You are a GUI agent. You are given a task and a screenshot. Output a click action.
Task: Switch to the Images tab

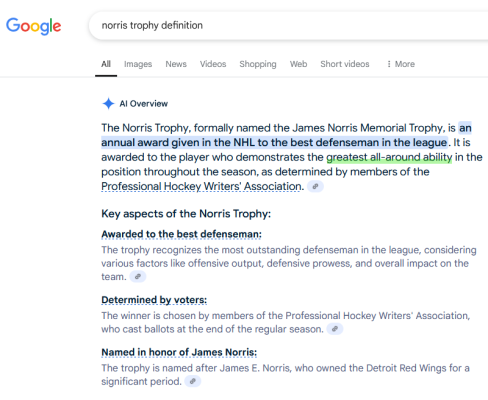tap(138, 64)
